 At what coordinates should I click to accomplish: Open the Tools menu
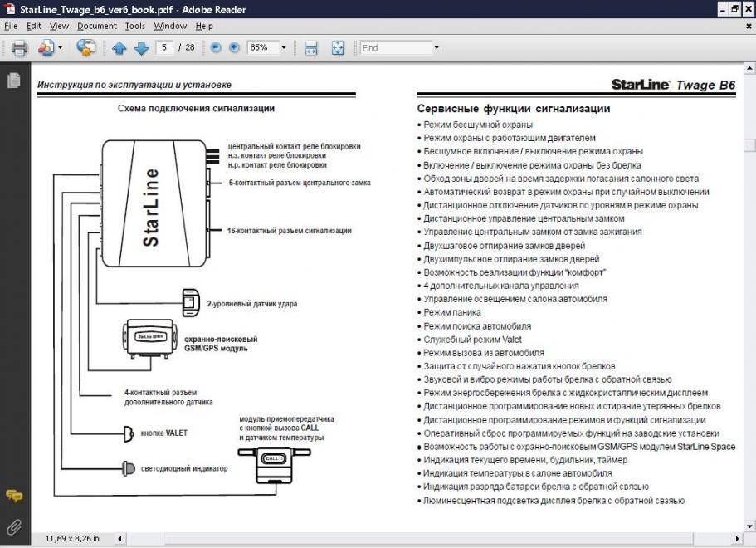point(135,26)
